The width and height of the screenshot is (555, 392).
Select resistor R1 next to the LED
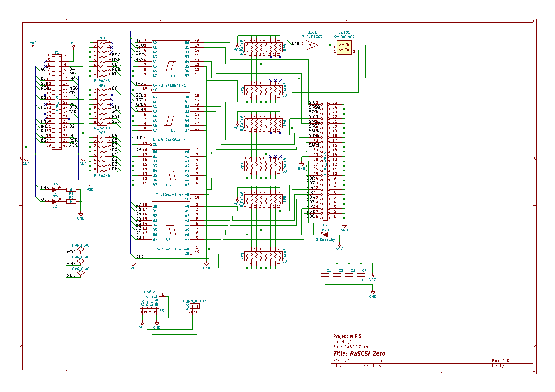click(x=71, y=190)
